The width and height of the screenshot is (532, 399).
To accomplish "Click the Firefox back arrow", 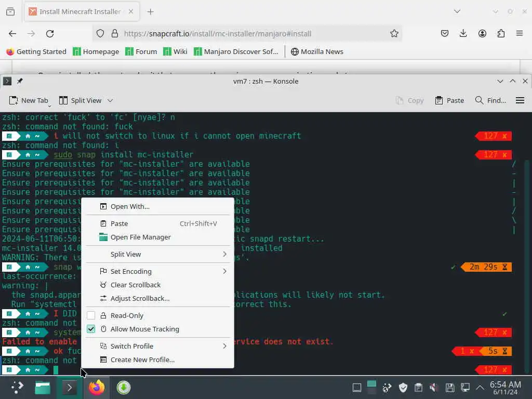I will click(x=12, y=34).
